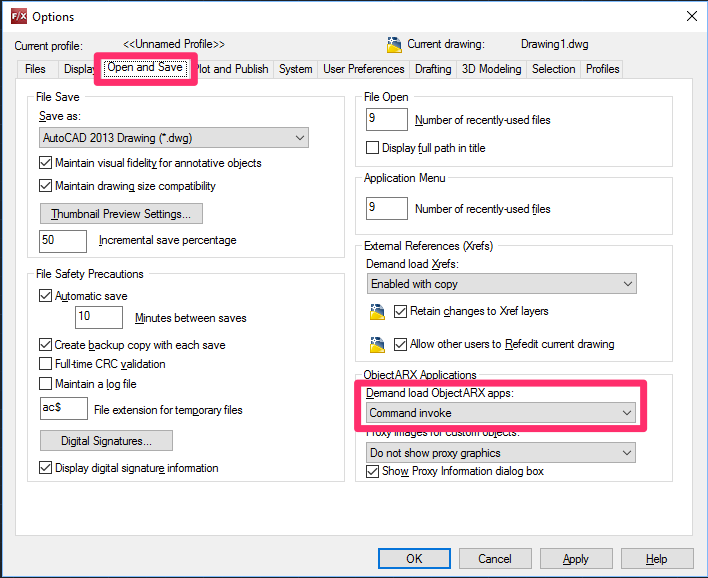
Task: Click Application Menu recently-used files number field
Action: [387, 208]
